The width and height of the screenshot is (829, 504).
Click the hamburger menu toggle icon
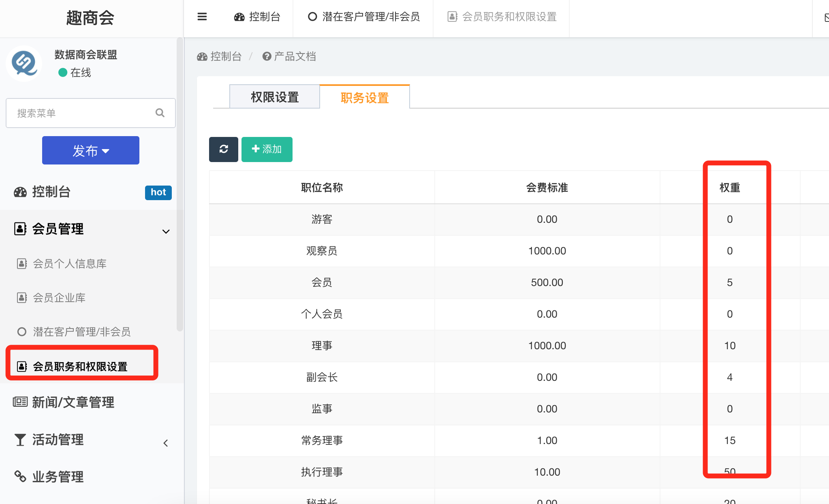202,17
